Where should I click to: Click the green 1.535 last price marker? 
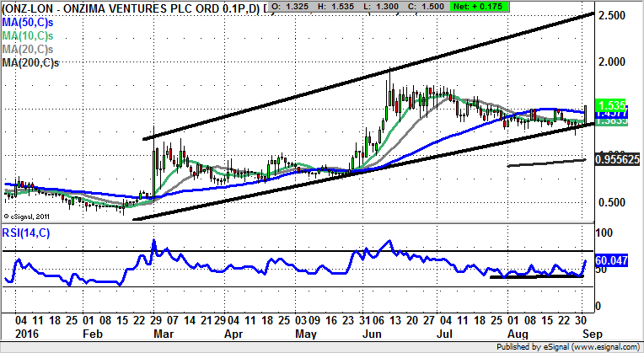[x=608, y=105]
